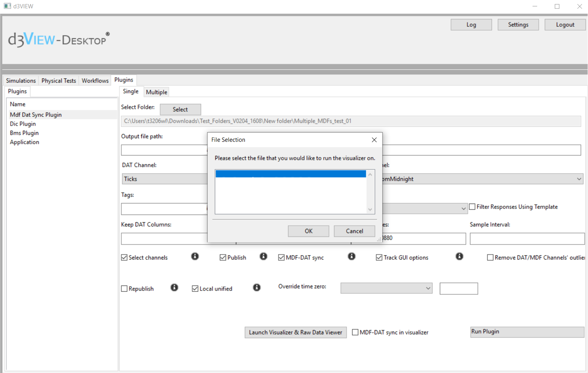Click the Logout button
This screenshot has height=373, width=588.
click(565, 25)
